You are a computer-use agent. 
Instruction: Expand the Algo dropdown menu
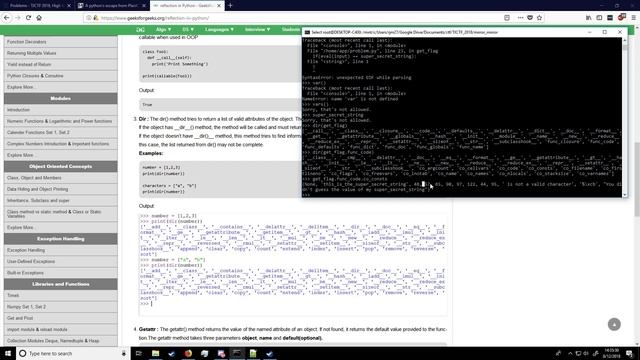click(163, 30)
